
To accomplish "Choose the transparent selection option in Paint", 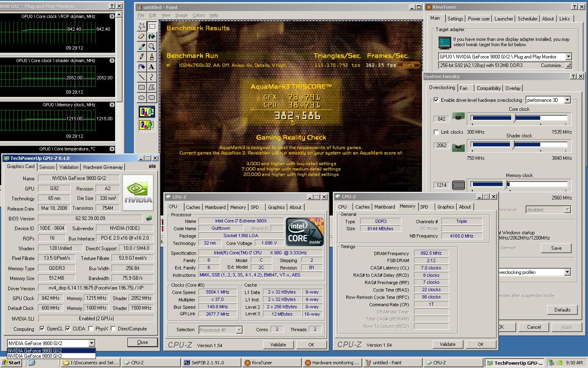I will click(147, 124).
